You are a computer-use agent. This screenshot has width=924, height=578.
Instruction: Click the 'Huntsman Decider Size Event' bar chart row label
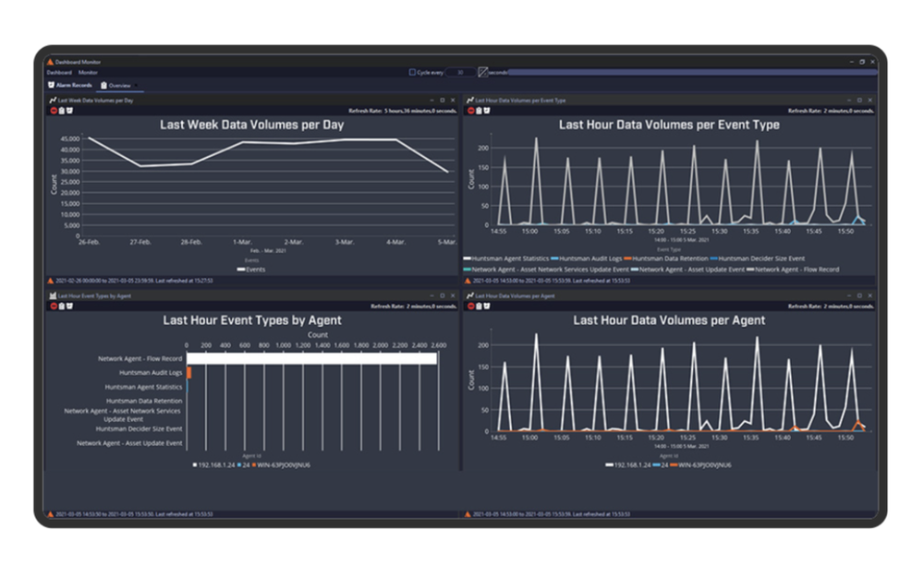coord(140,428)
